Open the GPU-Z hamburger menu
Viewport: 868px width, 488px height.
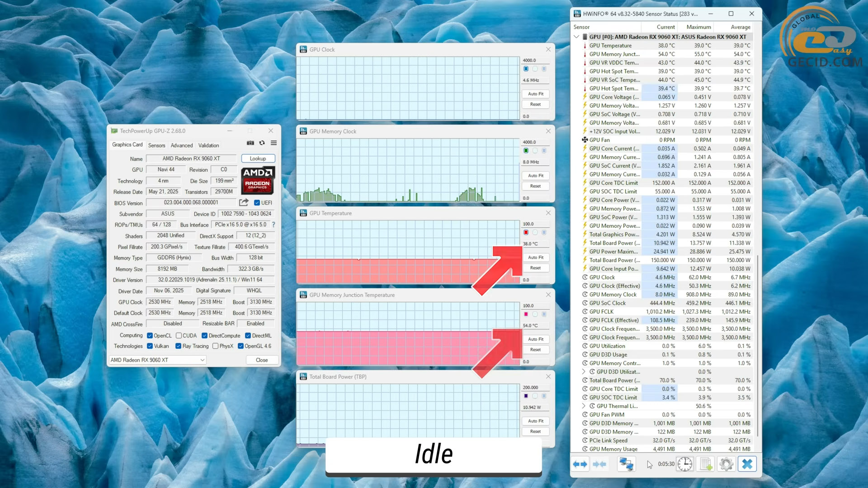tap(274, 143)
